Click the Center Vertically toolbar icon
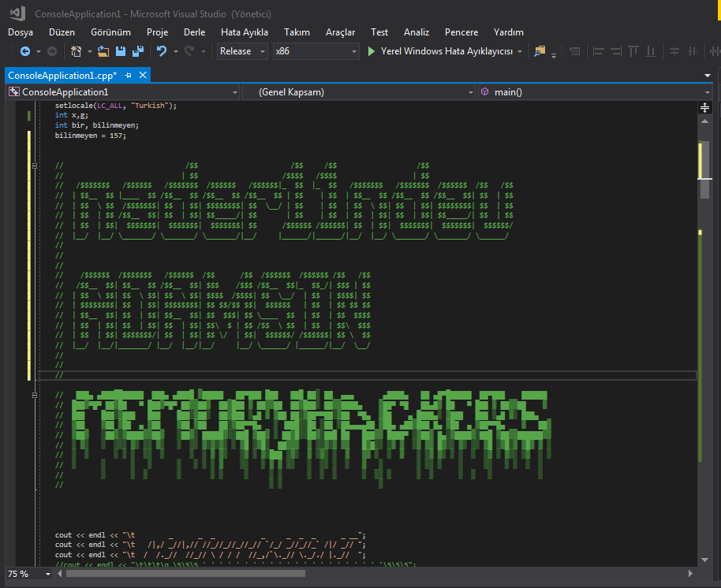The width and height of the screenshot is (721, 588). 692,51
